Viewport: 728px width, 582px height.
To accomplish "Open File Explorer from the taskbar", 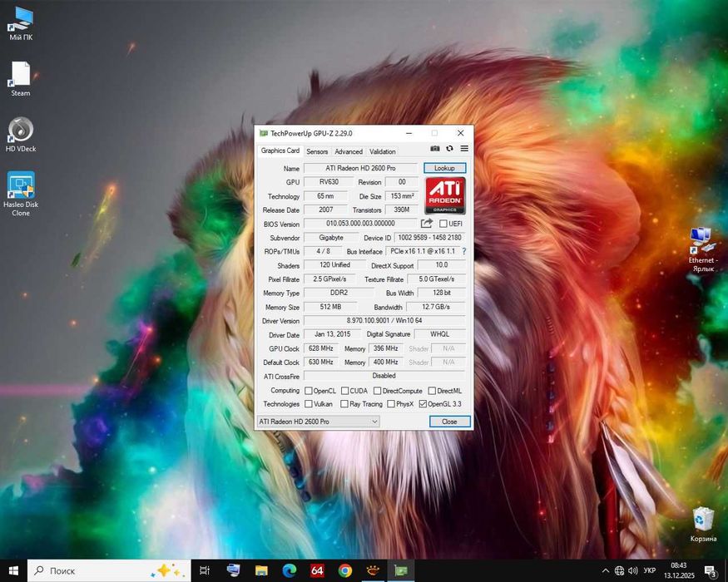I will coord(261,570).
